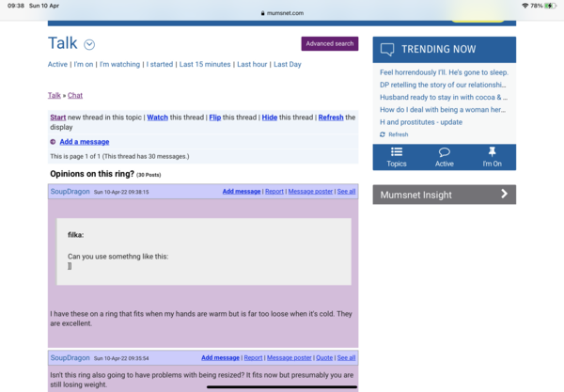This screenshot has width=564, height=392.
Task: See all posts on 09:35:54 post
Action: [x=346, y=358]
